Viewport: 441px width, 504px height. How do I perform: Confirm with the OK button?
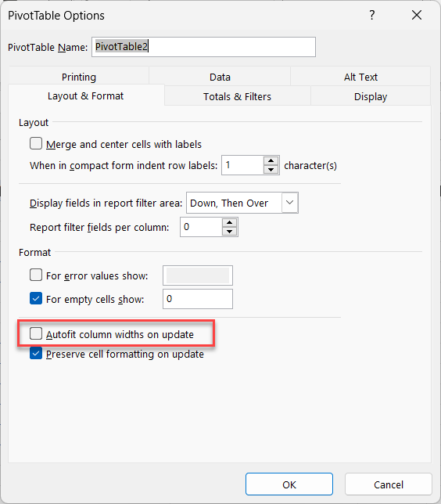(289, 484)
